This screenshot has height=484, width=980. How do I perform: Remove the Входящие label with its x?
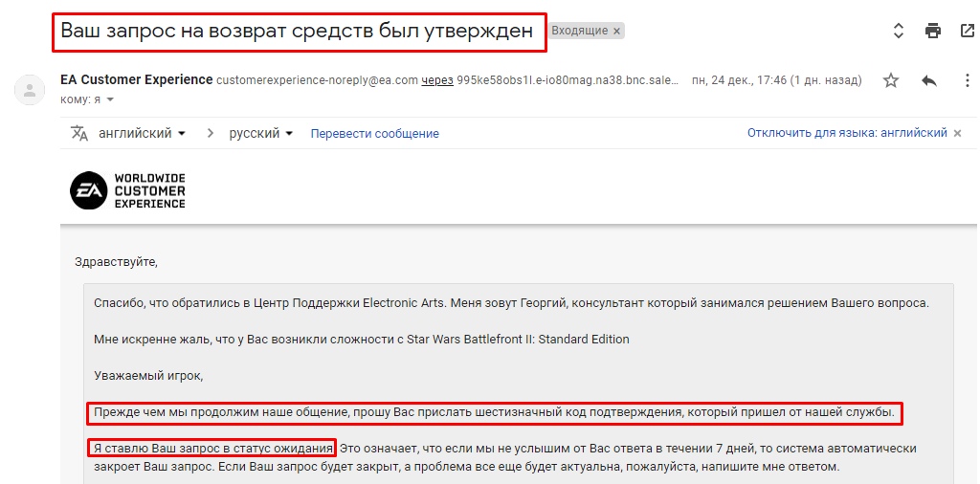617,31
